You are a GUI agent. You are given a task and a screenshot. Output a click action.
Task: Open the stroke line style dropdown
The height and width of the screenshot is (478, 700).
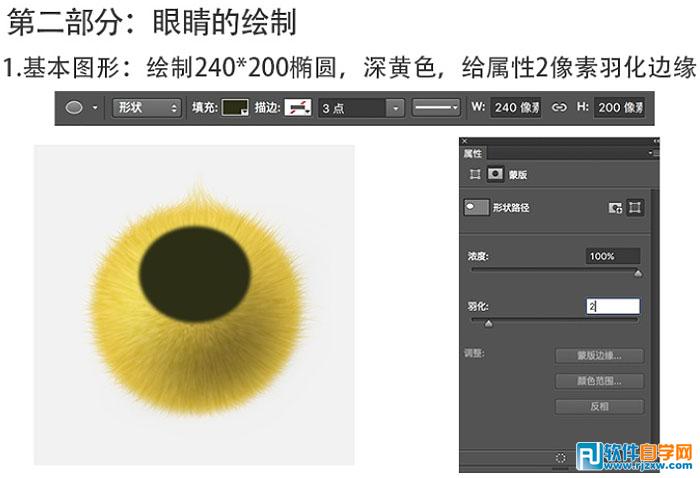pyautogui.click(x=436, y=108)
